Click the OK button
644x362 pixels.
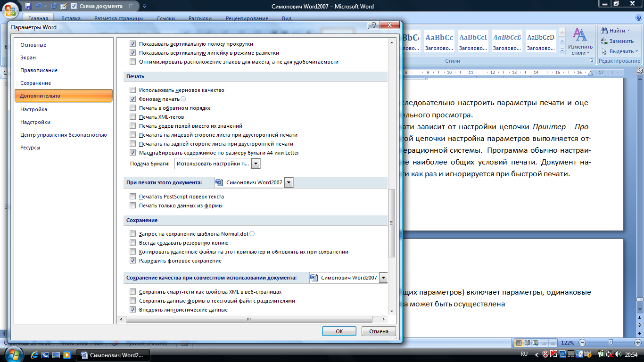(x=339, y=331)
